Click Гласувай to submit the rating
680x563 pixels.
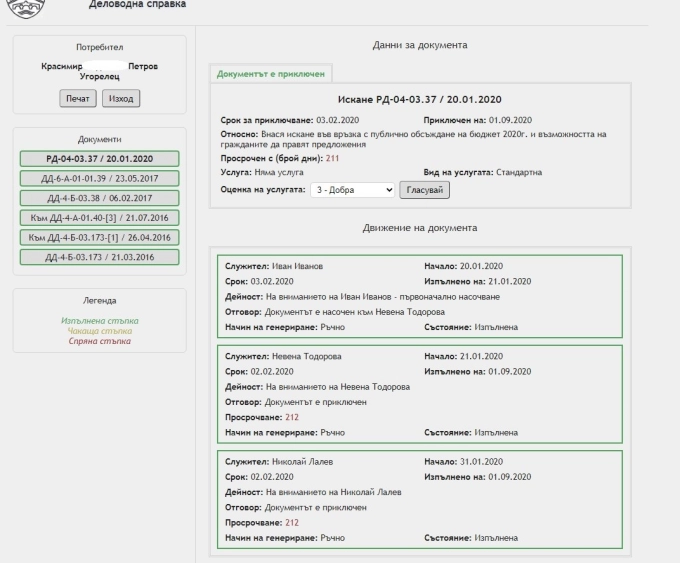(x=424, y=188)
